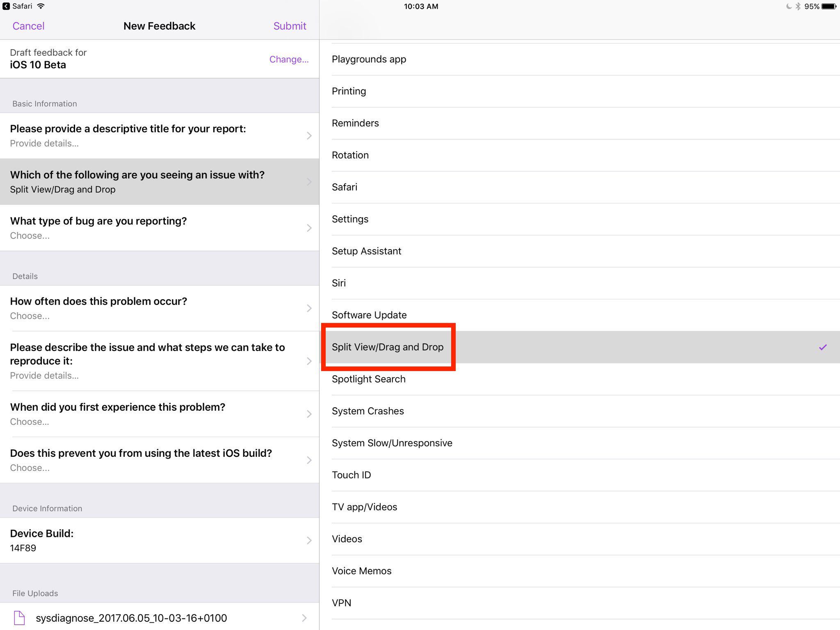840x630 pixels.
Task: Tap the Submit button
Action: pos(290,26)
